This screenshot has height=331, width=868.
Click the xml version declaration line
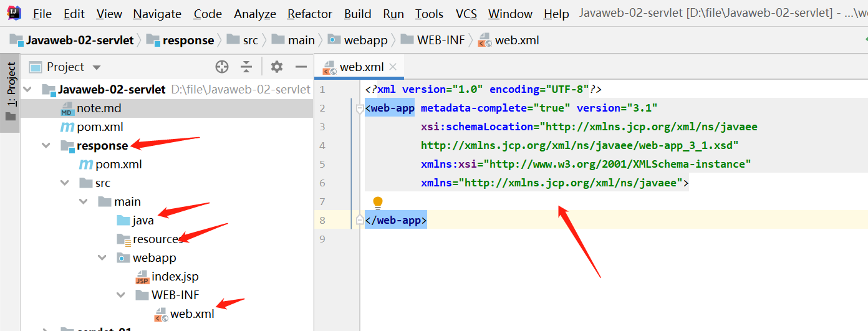click(483, 89)
